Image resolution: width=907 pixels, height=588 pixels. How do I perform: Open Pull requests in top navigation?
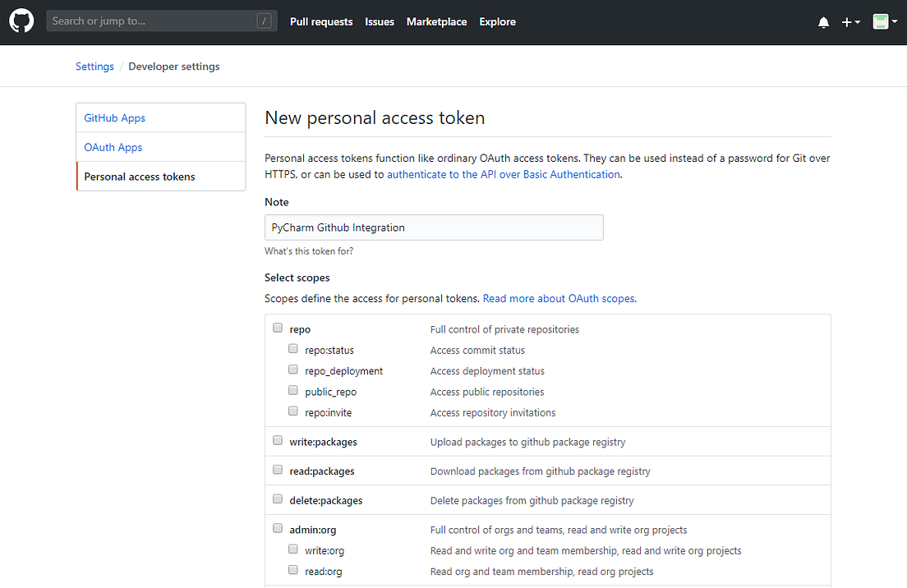[x=321, y=22]
